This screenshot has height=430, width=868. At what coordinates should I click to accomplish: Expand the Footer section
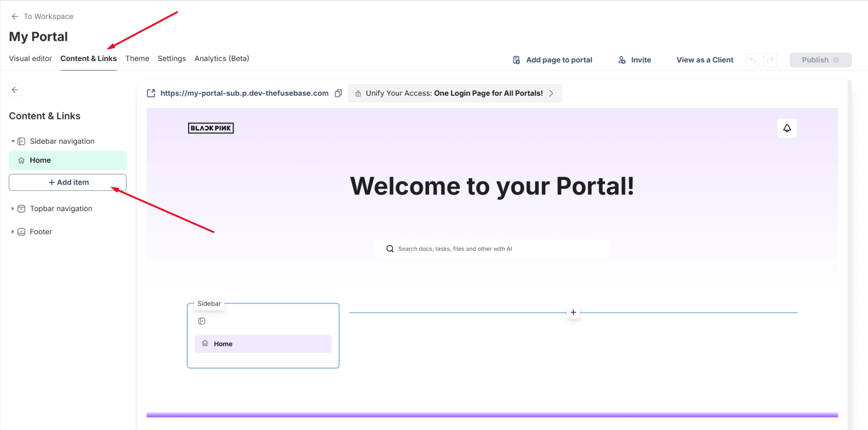tap(12, 231)
